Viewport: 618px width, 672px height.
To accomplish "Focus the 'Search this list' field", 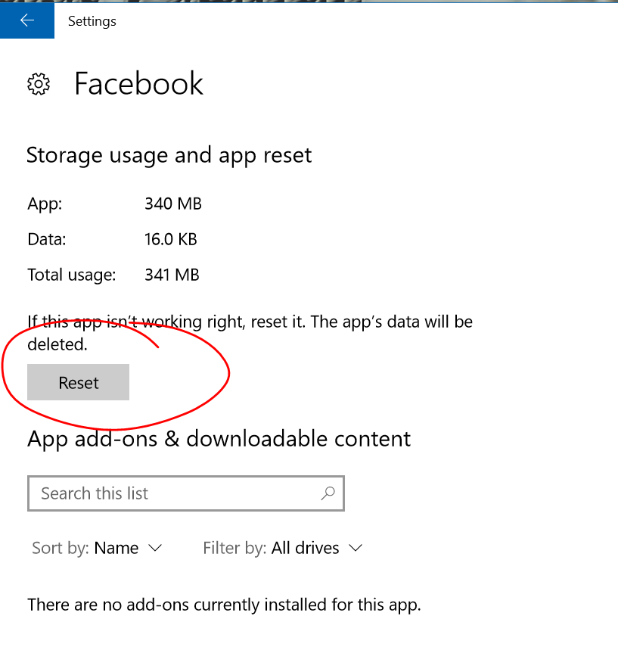I will coord(174,493).
